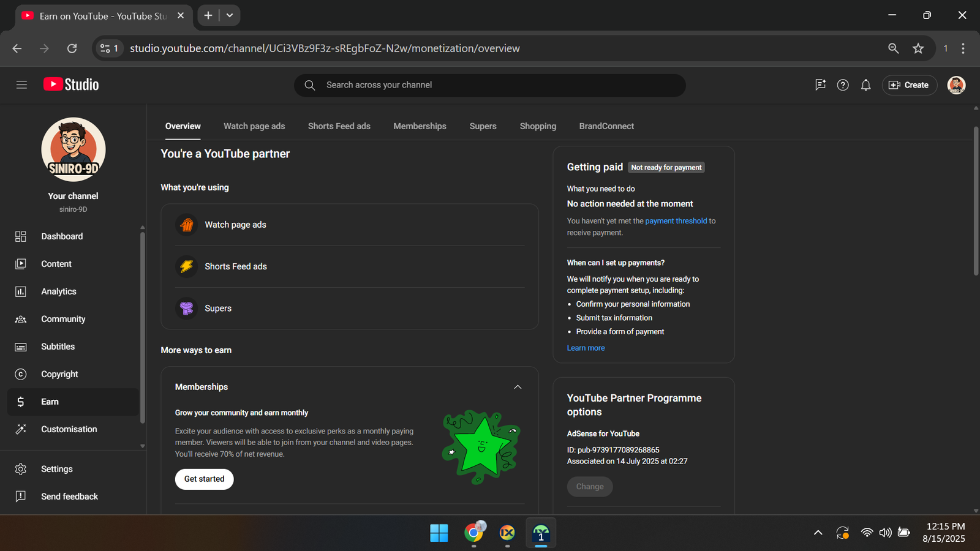Open the Help question mark icon
Image resolution: width=980 pixels, height=551 pixels.
pos(843,85)
